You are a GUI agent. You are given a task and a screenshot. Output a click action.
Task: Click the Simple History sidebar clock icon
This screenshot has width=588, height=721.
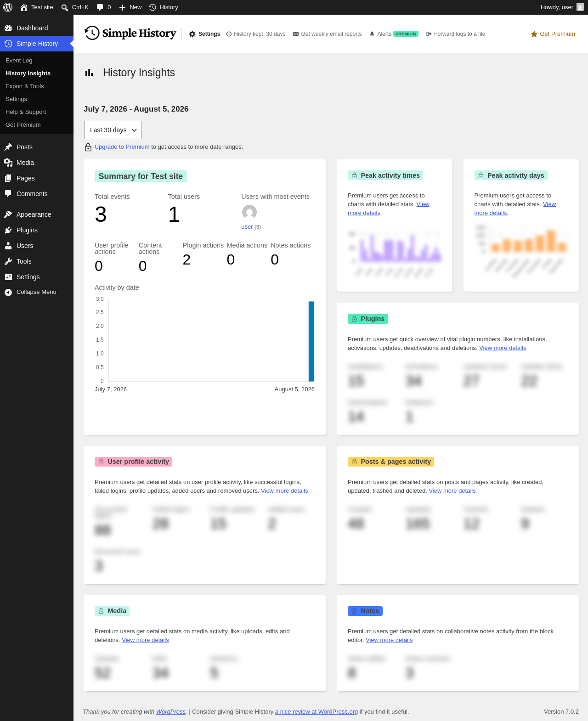(x=8, y=44)
